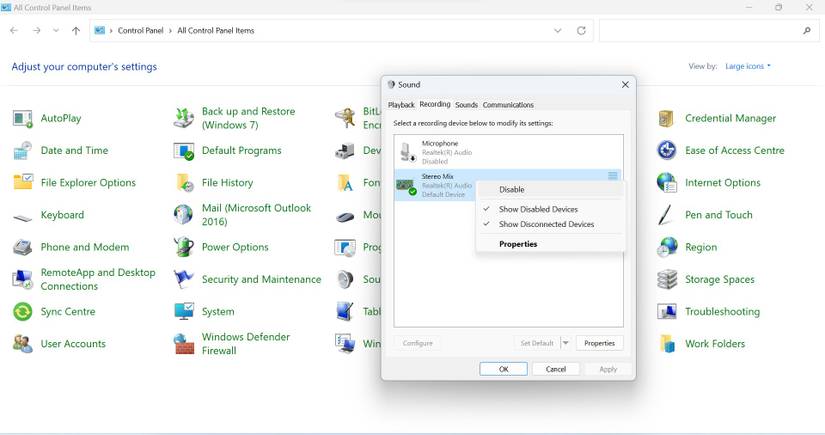Switch to Playback tab
This screenshot has width=825, height=435.
pyautogui.click(x=401, y=105)
